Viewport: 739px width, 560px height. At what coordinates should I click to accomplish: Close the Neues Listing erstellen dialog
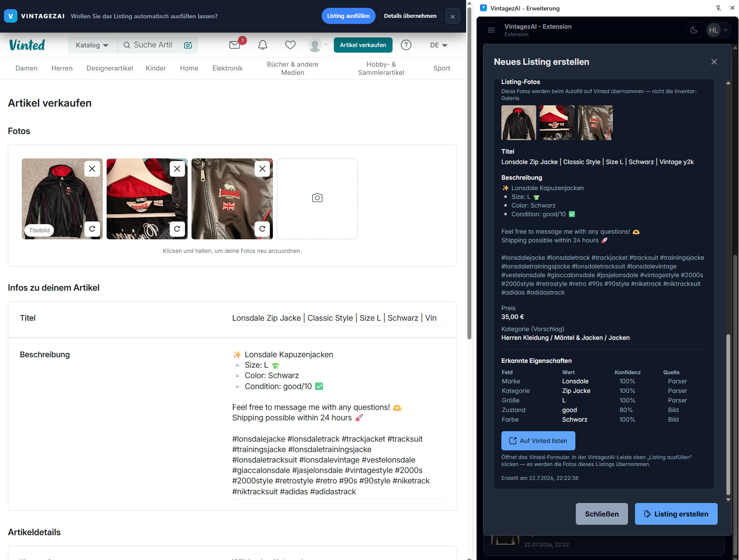point(714,62)
